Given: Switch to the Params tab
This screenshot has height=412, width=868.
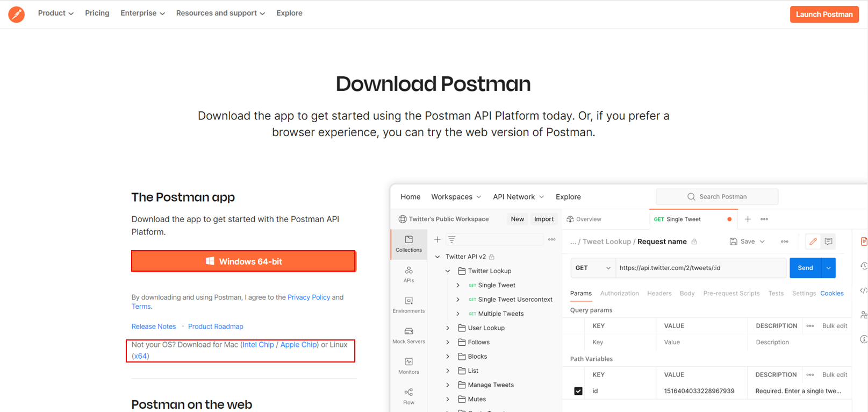Looking at the screenshot, I should coord(580,293).
